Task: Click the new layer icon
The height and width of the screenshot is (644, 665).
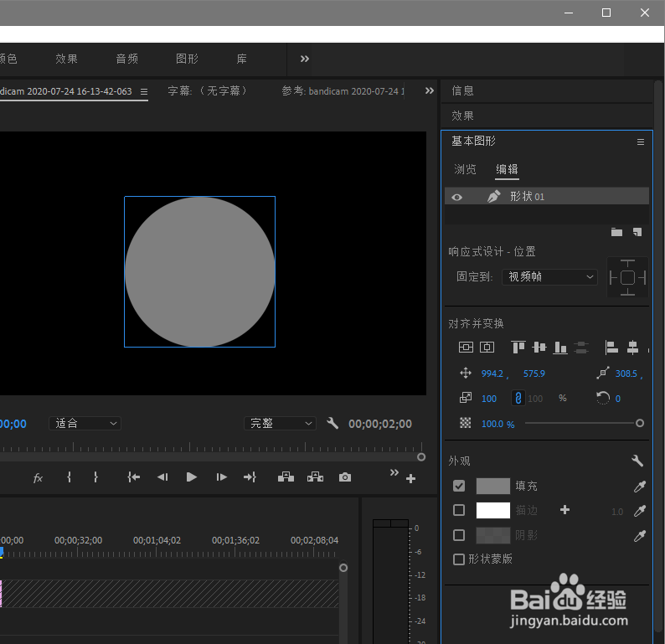Action: (637, 232)
